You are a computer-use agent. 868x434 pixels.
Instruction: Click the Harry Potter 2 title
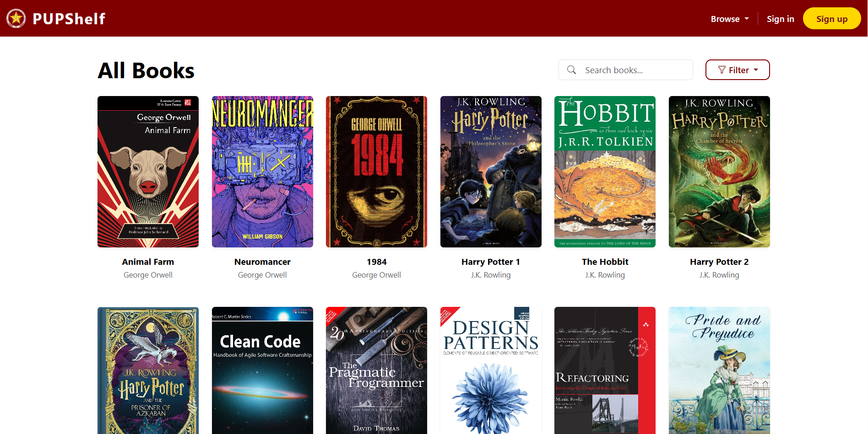click(719, 262)
